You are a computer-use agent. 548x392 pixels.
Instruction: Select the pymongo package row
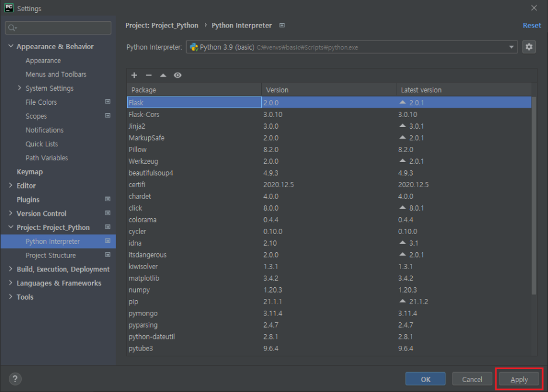tap(329, 314)
